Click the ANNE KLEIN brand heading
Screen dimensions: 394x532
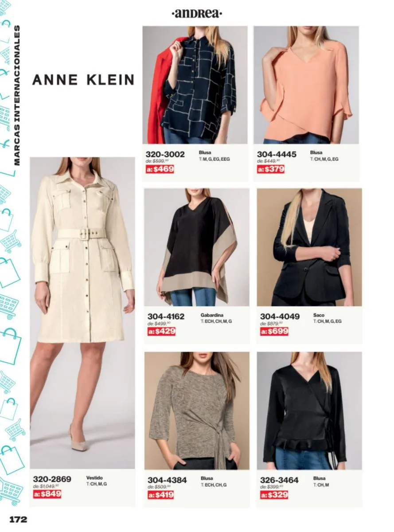point(83,80)
